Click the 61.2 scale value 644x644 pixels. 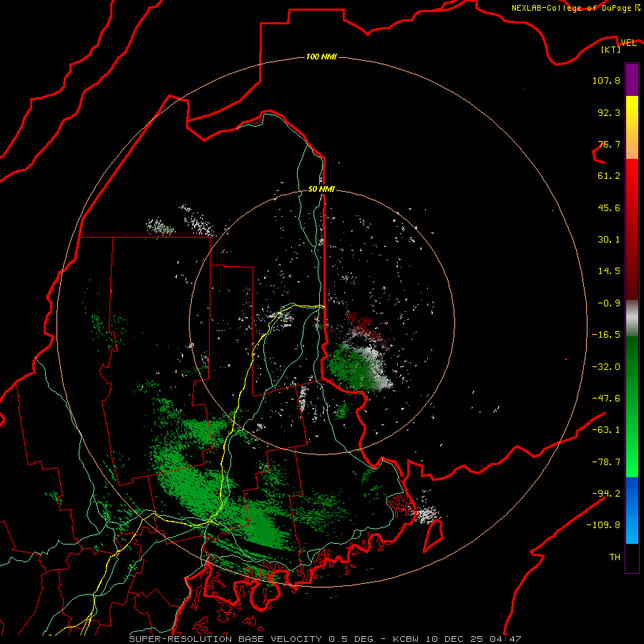point(609,176)
